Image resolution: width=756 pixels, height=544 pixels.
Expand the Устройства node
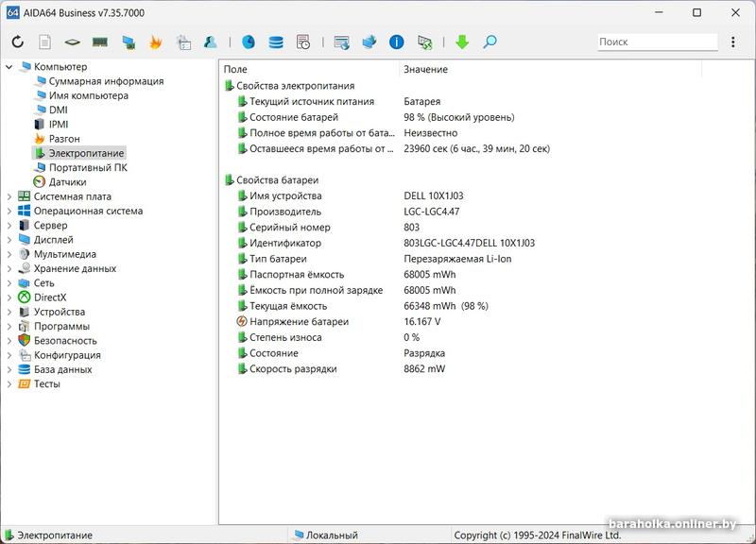point(9,312)
